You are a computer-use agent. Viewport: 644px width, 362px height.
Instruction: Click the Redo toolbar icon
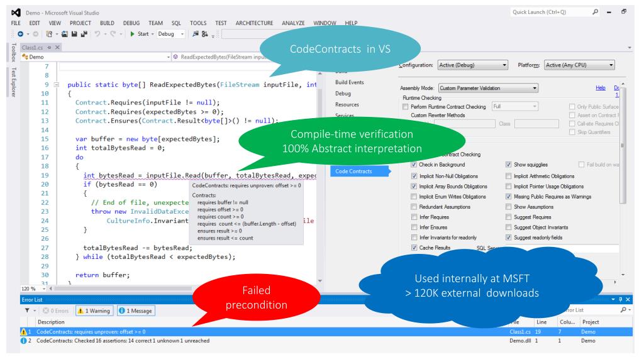coord(113,34)
